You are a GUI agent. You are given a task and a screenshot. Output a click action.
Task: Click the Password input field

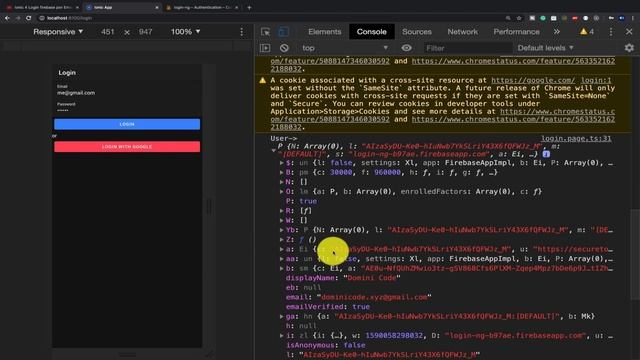[x=127, y=110]
